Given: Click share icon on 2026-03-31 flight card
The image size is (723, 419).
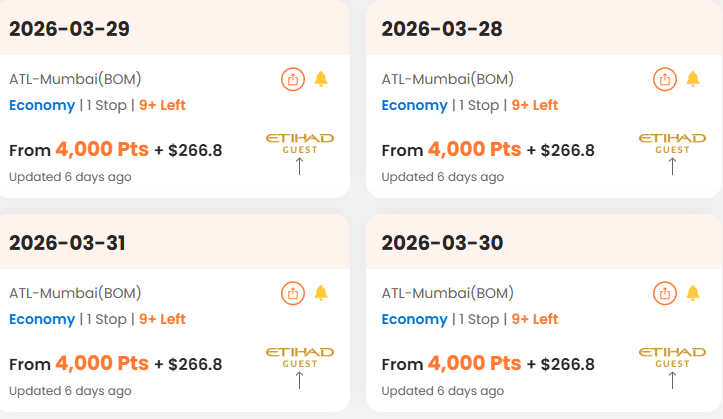Looking at the screenshot, I should point(293,293).
